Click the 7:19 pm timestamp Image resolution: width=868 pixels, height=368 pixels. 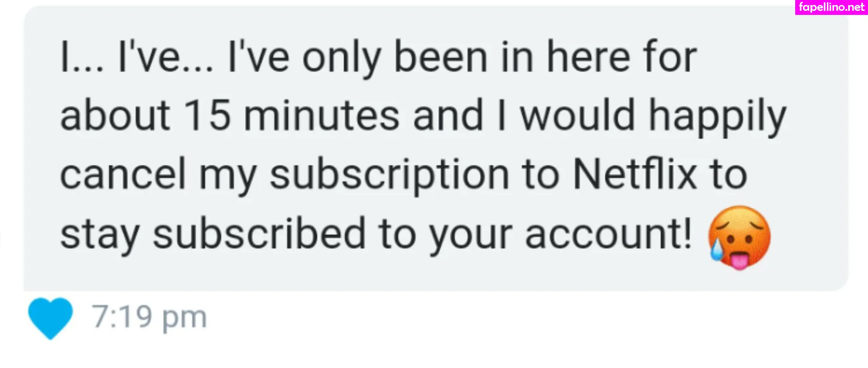tap(150, 317)
